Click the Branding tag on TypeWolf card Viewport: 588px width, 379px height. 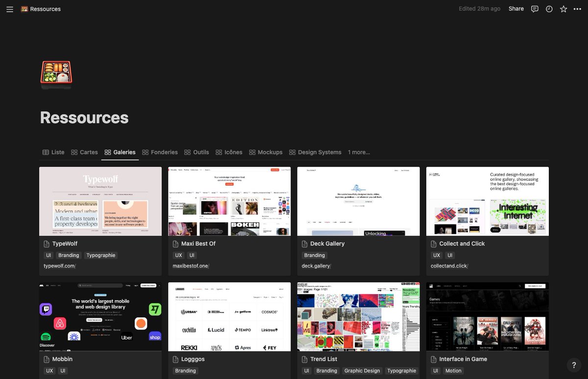pyautogui.click(x=69, y=255)
